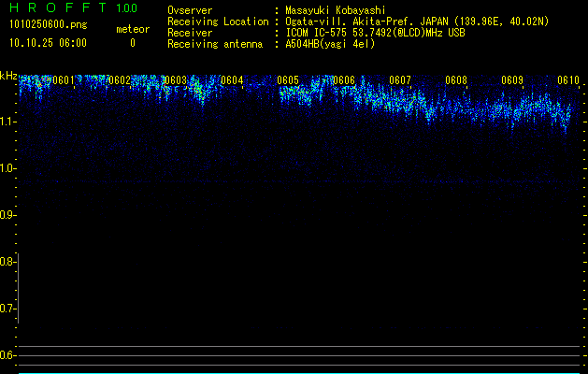
Task: Click the 'Receiving antenna' label
Action: [x=215, y=44]
